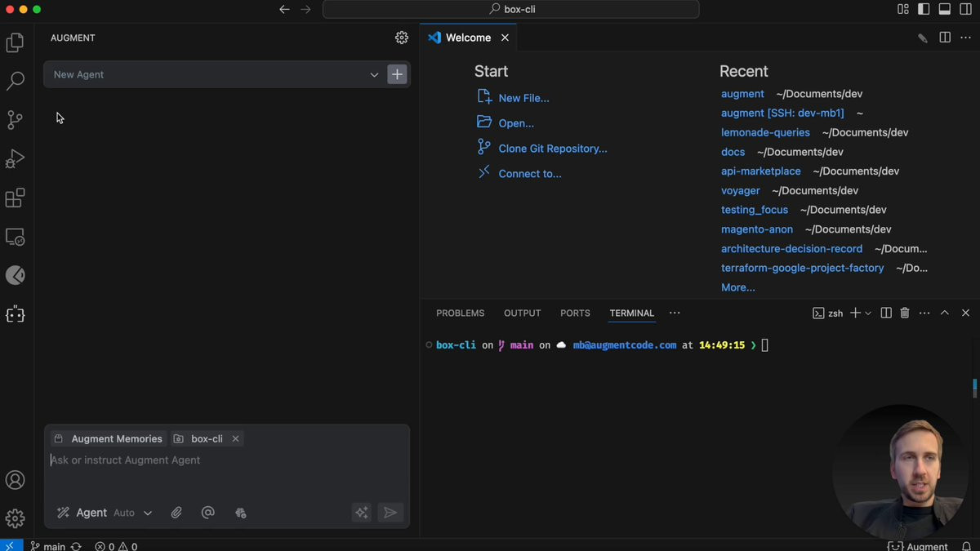
Task: Remove the box-cli context chip
Action: pyautogui.click(x=235, y=439)
